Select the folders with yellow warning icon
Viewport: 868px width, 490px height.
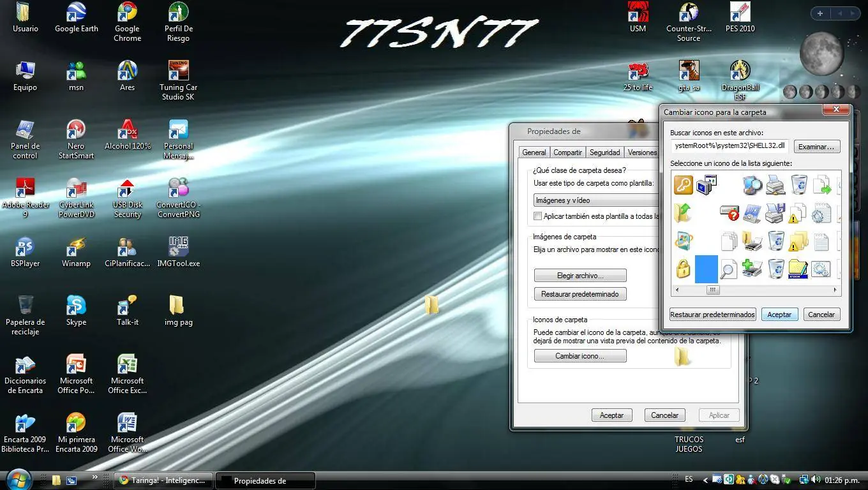798,241
